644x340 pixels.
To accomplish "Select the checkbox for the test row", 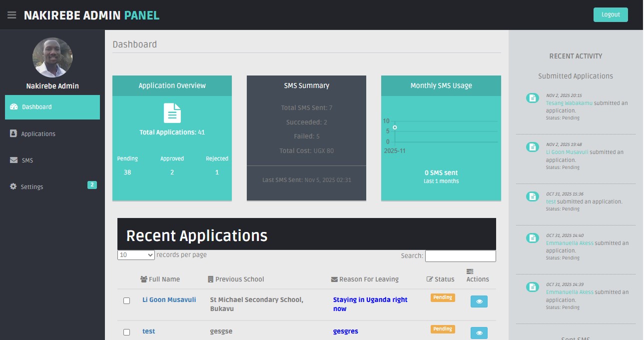I will 126,332.
